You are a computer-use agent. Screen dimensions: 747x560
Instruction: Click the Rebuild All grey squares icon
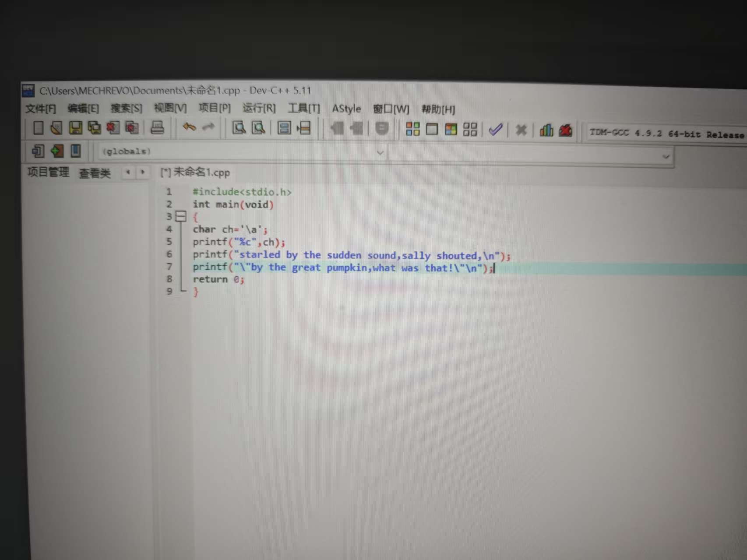pyautogui.click(x=470, y=130)
